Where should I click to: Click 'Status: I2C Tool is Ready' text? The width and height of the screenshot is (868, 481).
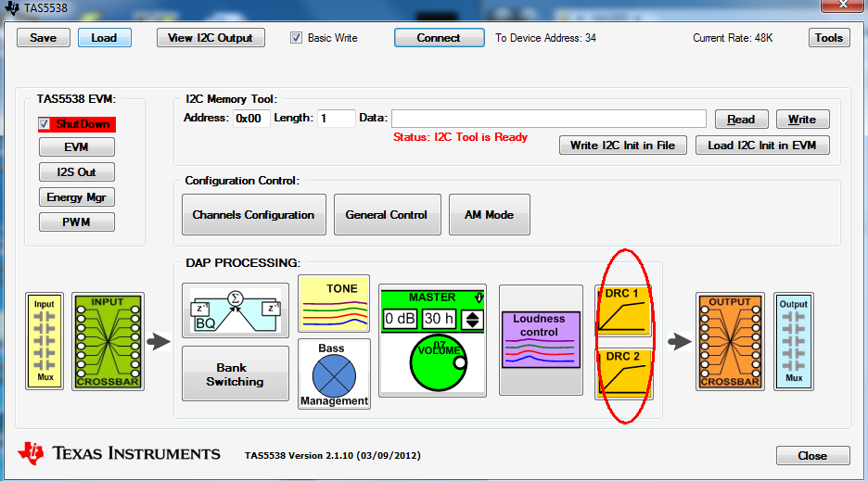tap(460, 137)
